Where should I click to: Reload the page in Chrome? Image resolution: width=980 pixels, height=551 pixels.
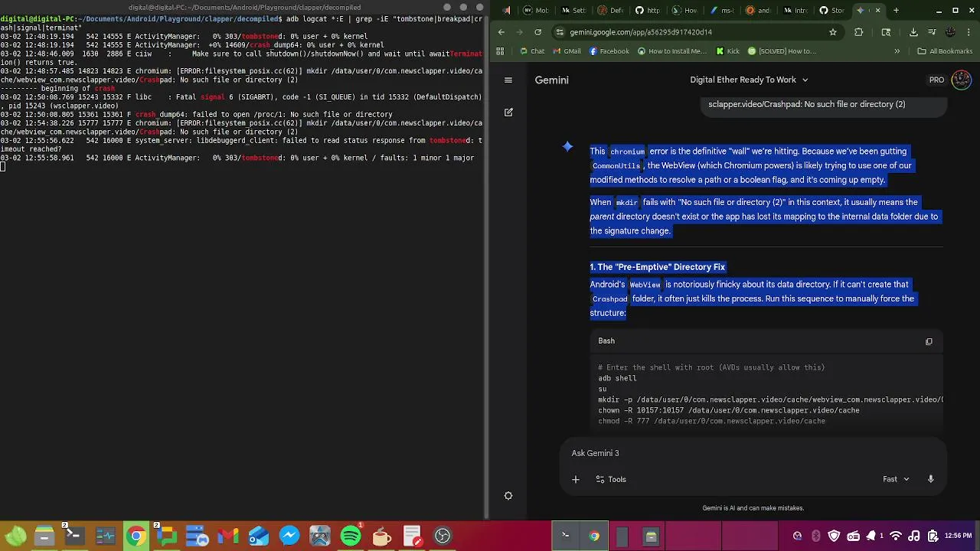(538, 32)
